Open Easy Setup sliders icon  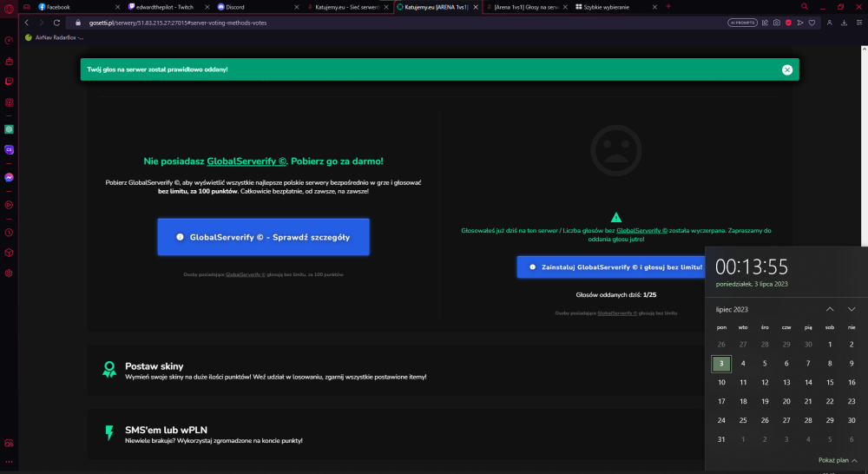point(859,23)
